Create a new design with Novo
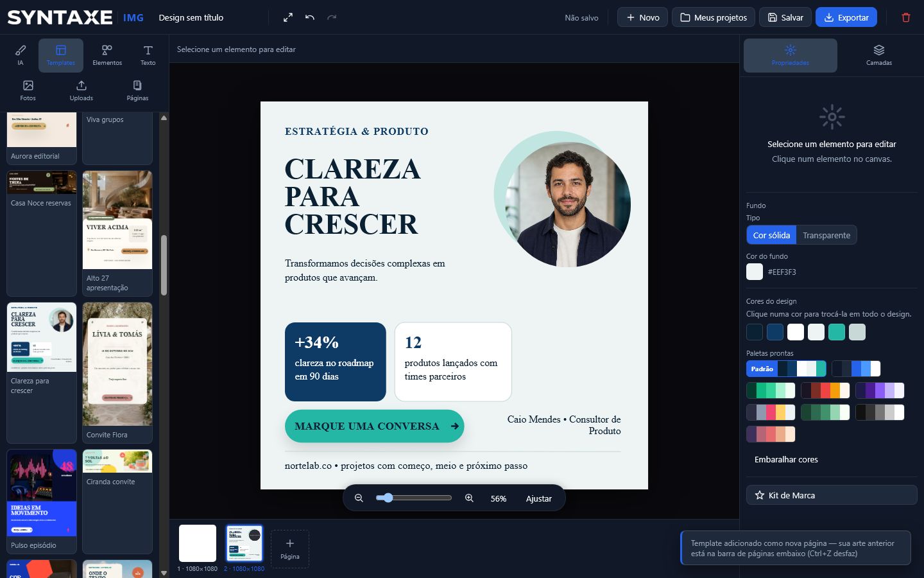 (642, 17)
